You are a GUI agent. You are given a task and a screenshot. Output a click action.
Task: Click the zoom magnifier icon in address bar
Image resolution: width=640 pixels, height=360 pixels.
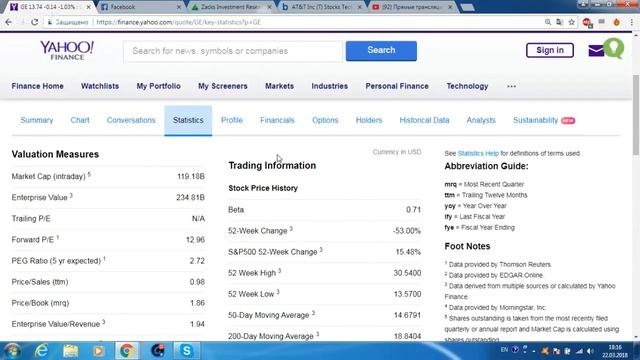pos(548,22)
